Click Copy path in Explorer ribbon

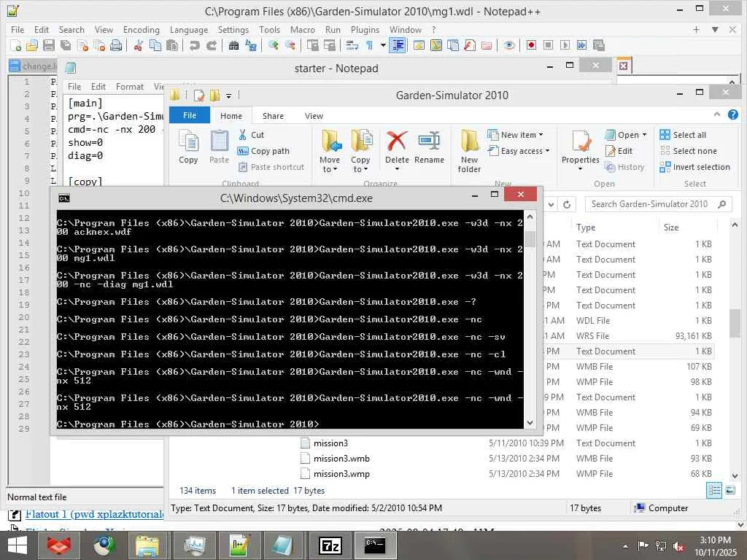click(x=263, y=151)
